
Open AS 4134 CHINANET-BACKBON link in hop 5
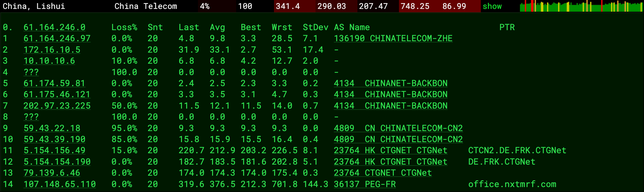pyautogui.click(x=391, y=83)
